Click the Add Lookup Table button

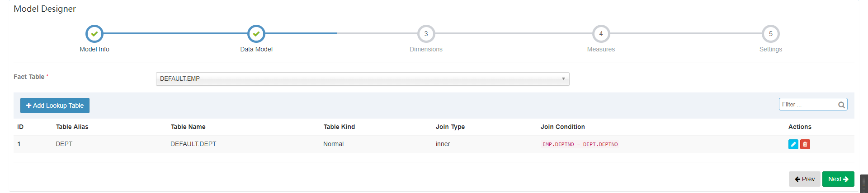click(x=55, y=106)
